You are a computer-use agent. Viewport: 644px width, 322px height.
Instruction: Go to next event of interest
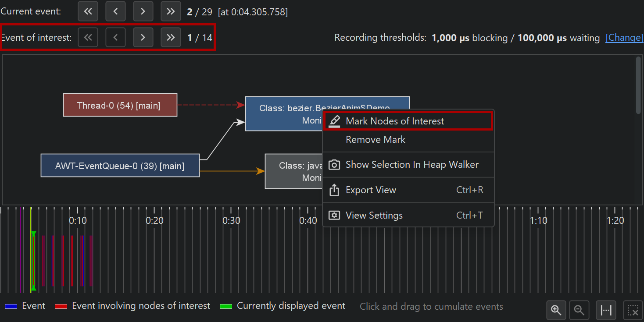[143, 38]
